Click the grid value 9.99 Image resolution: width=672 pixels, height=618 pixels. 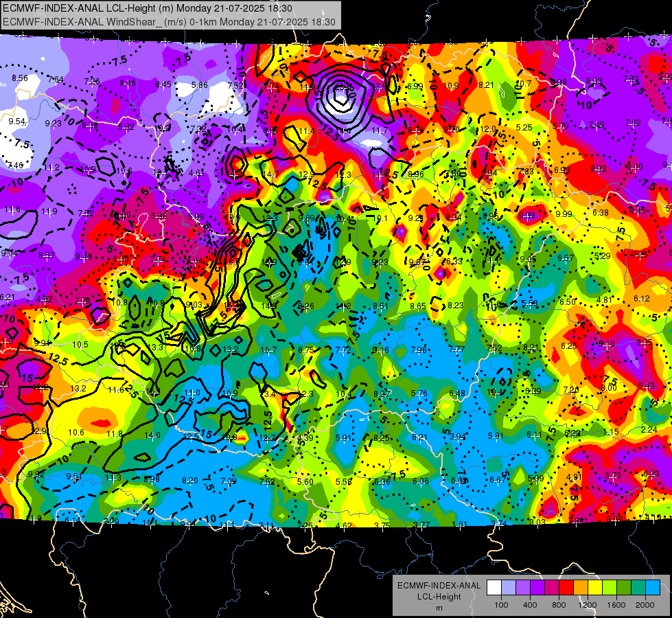(564, 214)
